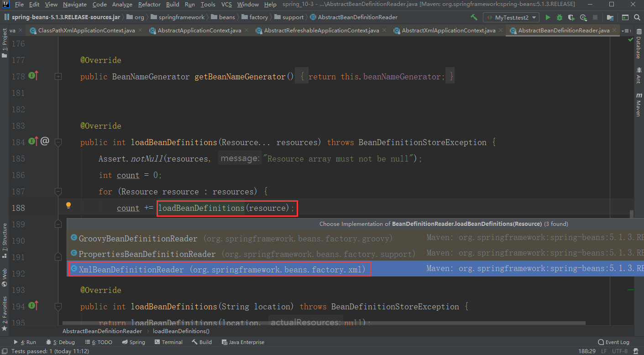Stop the running process (grey square)
This screenshot has height=355, width=644.
click(x=595, y=17)
